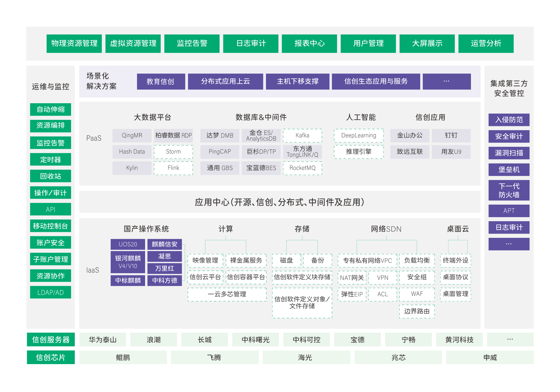The image size is (560, 392).
Task: Select the 子账户管理 box
Action: click(x=51, y=259)
